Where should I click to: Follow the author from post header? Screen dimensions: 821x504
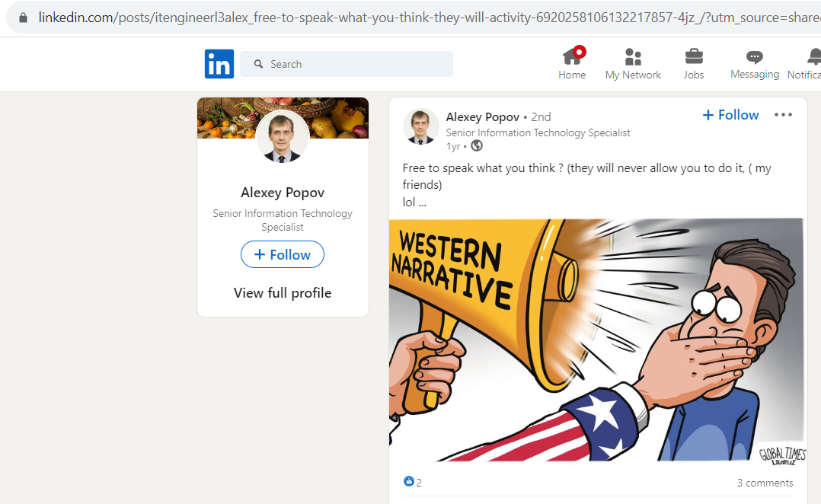click(730, 115)
